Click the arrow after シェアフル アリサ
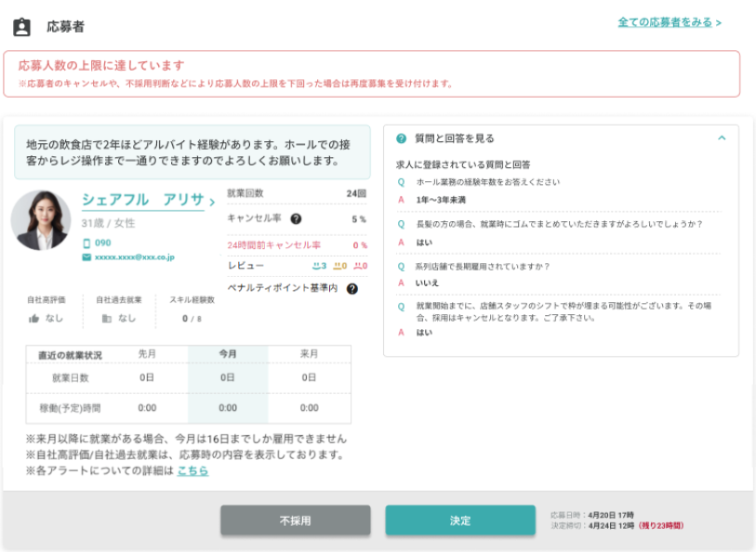This screenshot has width=756, height=552. click(212, 202)
